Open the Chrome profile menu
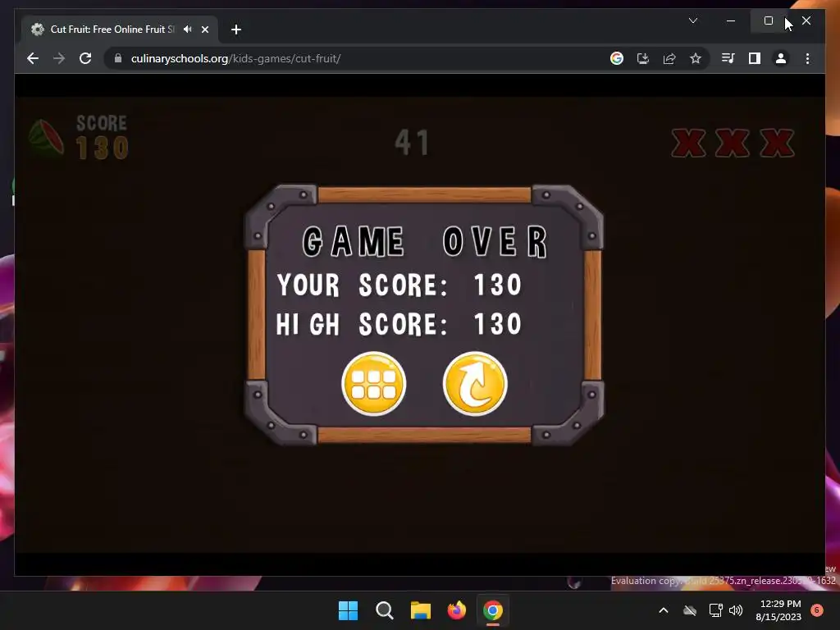The image size is (840, 630). 781,58
